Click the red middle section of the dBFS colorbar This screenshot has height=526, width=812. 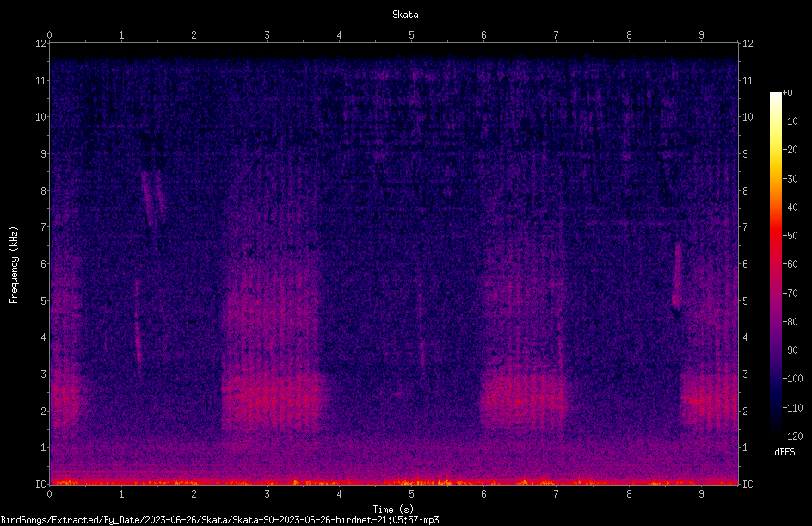click(x=775, y=236)
